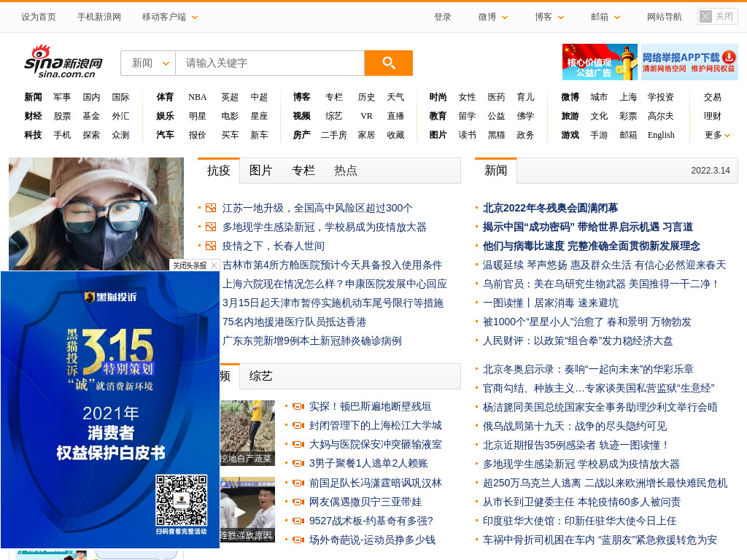
Task: Open the 核心价值观公益广告 banner
Action: [x=600, y=63]
